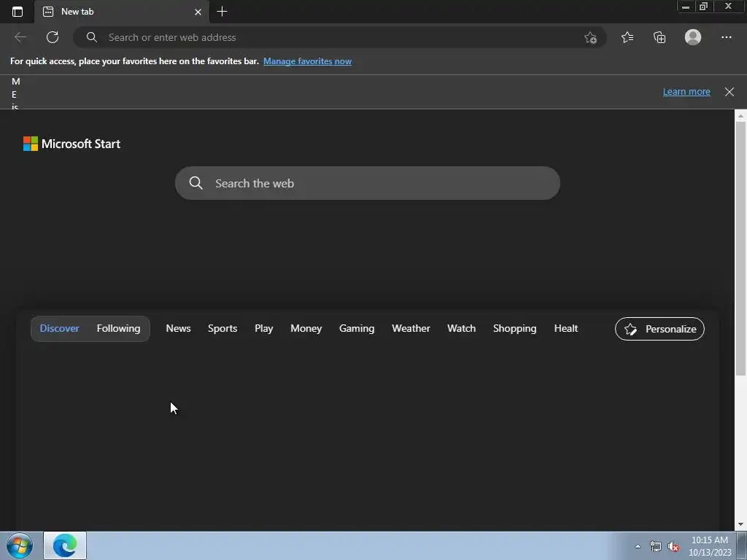747x560 pixels.
Task: Open the Learn more link
Action: [x=686, y=91]
